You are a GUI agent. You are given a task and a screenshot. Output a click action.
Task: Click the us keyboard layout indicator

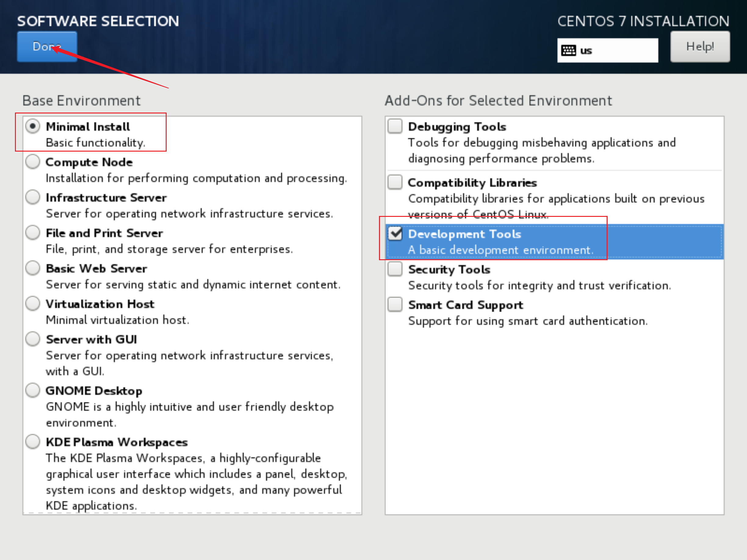(x=607, y=50)
